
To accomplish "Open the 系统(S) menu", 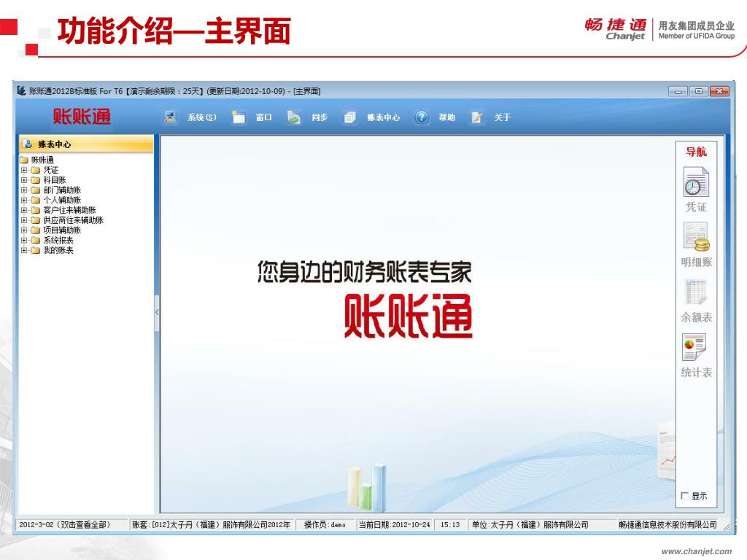I will click(x=201, y=117).
